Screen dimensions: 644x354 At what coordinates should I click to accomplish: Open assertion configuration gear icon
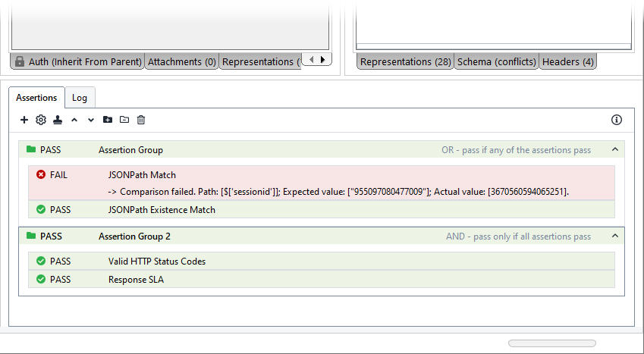41,120
